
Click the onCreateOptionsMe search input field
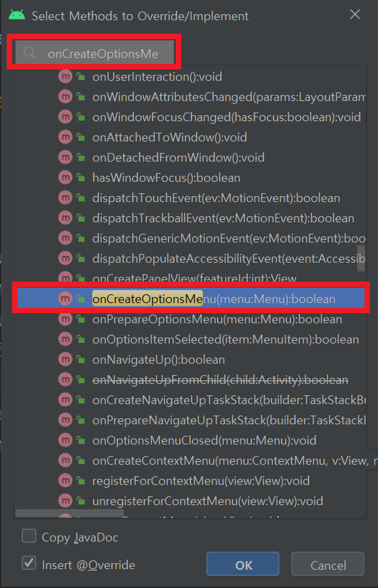pyautogui.click(x=95, y=53)
